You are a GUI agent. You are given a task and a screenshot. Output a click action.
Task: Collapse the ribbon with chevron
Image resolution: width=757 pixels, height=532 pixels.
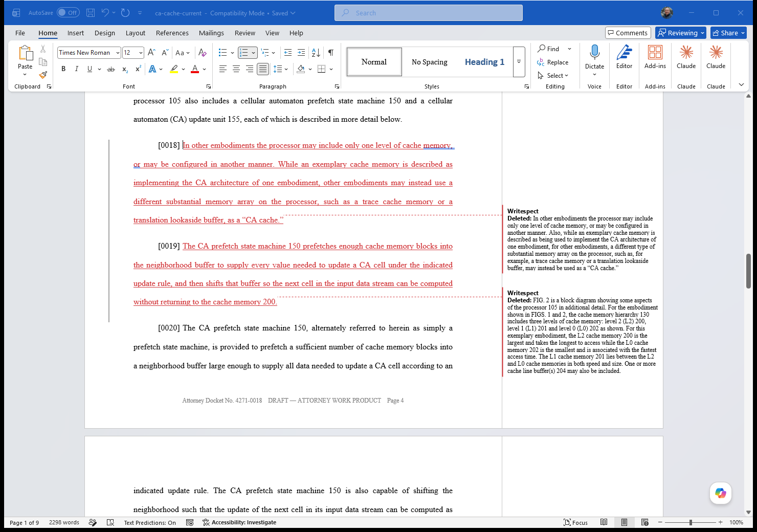(742, 85)
